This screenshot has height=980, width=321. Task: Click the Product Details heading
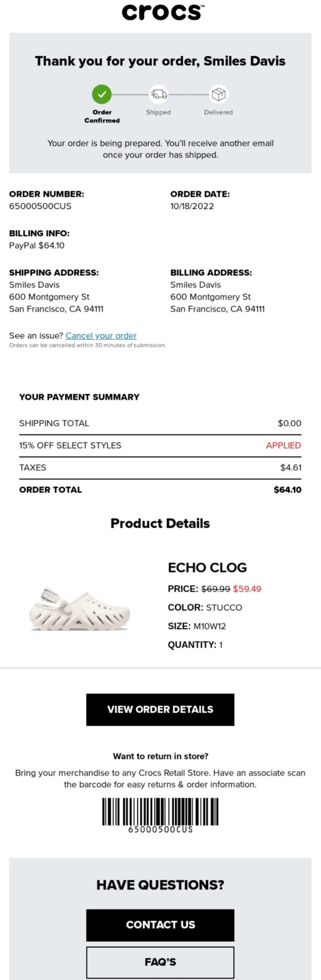160,523
